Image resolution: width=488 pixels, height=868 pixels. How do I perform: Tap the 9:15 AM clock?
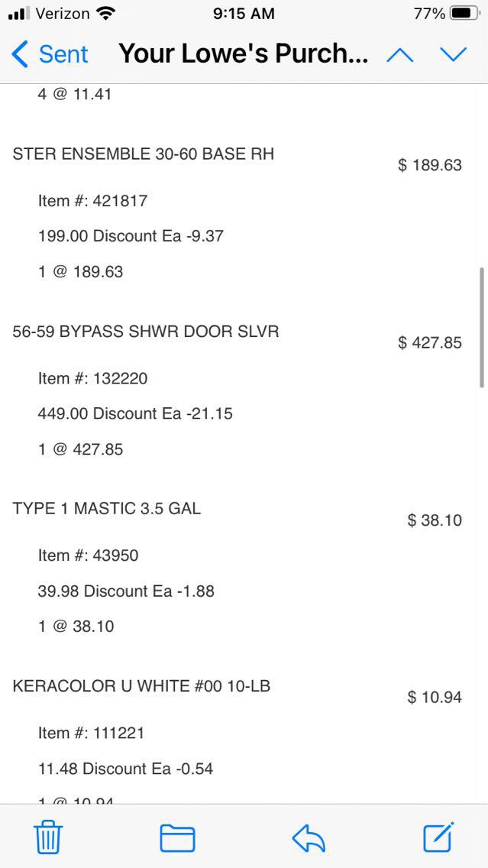point(244,14)
